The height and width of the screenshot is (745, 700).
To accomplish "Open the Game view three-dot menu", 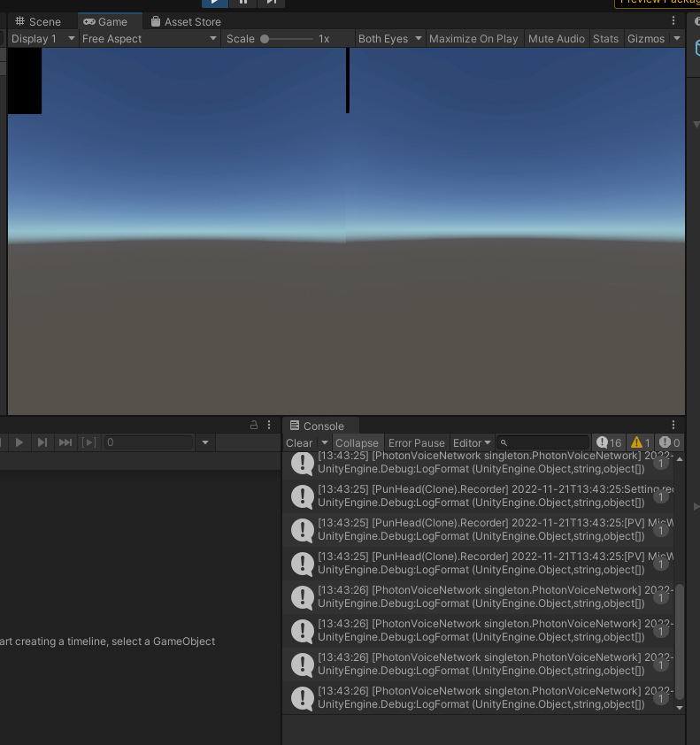I will pyautogui.click(x=673, y=20).
